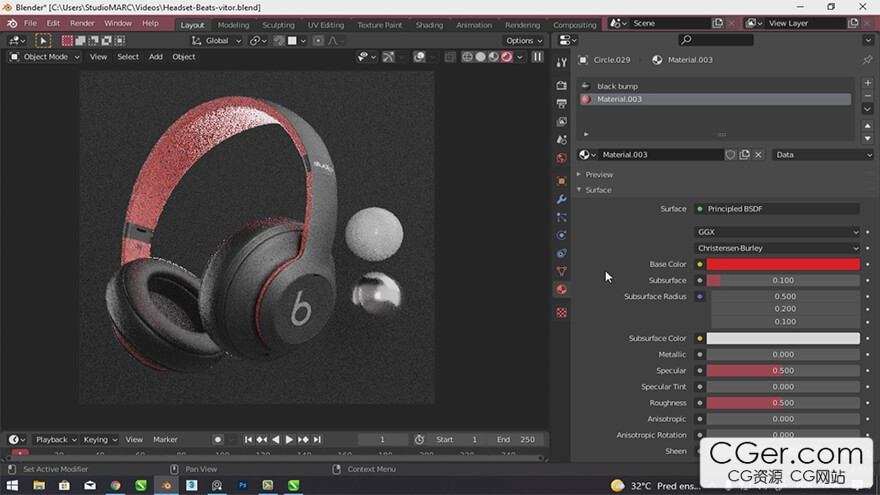Image resolution: width=880 pixels, height=495 pixels.
Task: Open the Global transform orientation dropdown
Action: point(216,40)
